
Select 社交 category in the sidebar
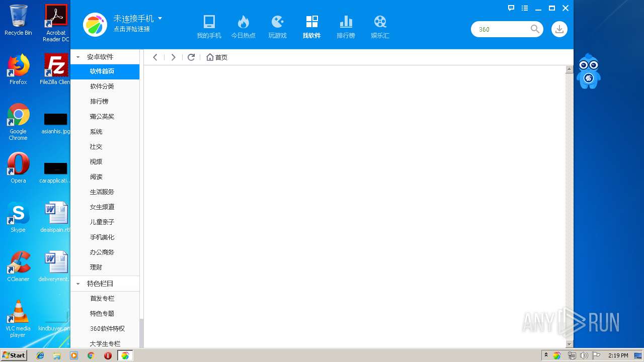tap(105, 147)
